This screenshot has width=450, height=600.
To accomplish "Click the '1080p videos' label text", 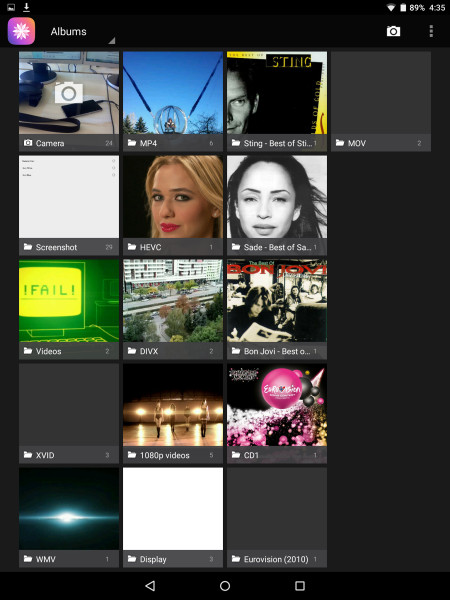I will point(165,455).
